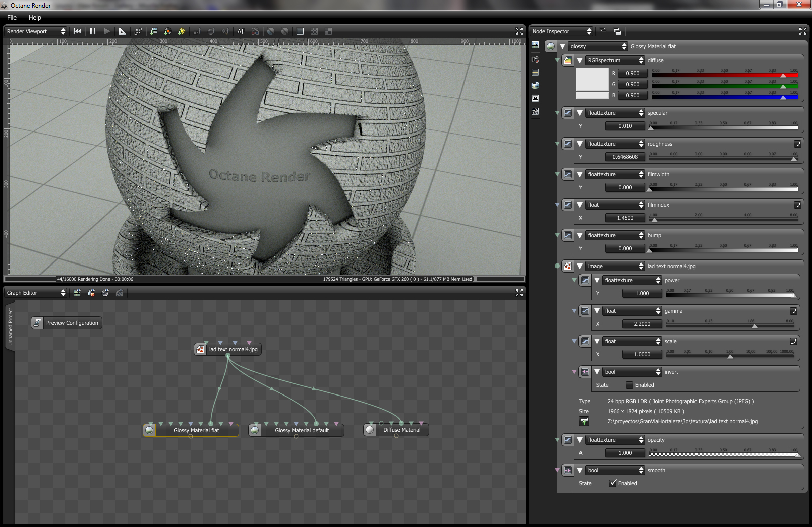Click the AF autofocus icon
812x527 pixels.
pyautogui.click(x=241, y=31)
